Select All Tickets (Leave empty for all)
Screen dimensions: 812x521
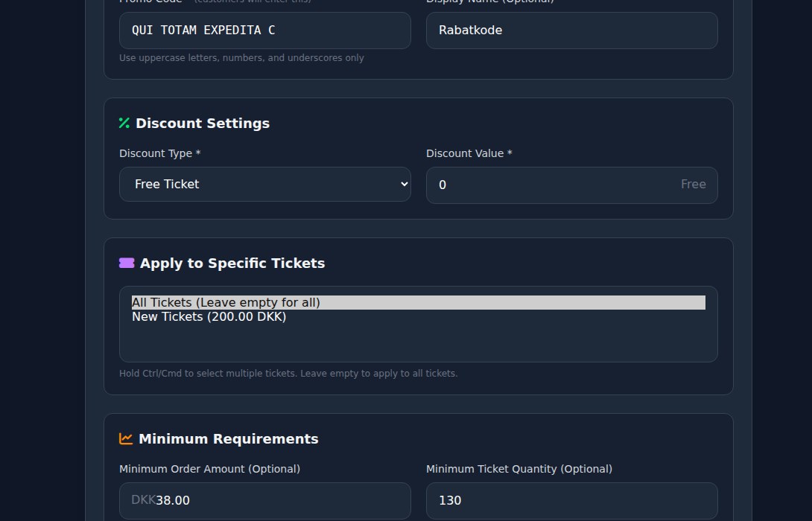point(419,303)
